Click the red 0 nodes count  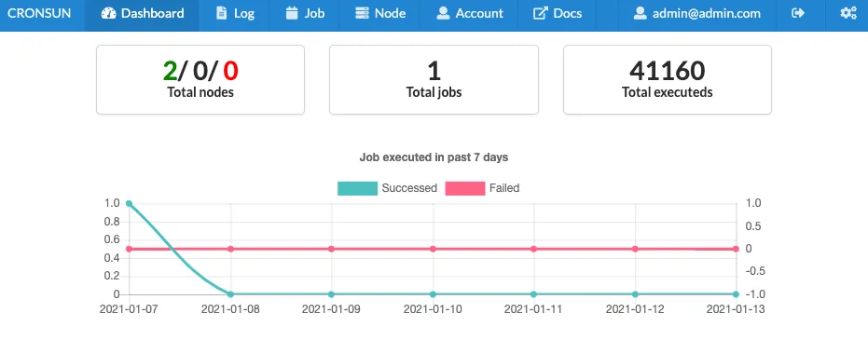point(231,71)
